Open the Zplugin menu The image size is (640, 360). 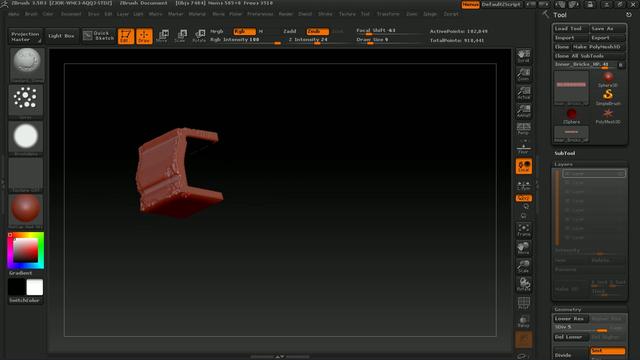click(430, 14)
